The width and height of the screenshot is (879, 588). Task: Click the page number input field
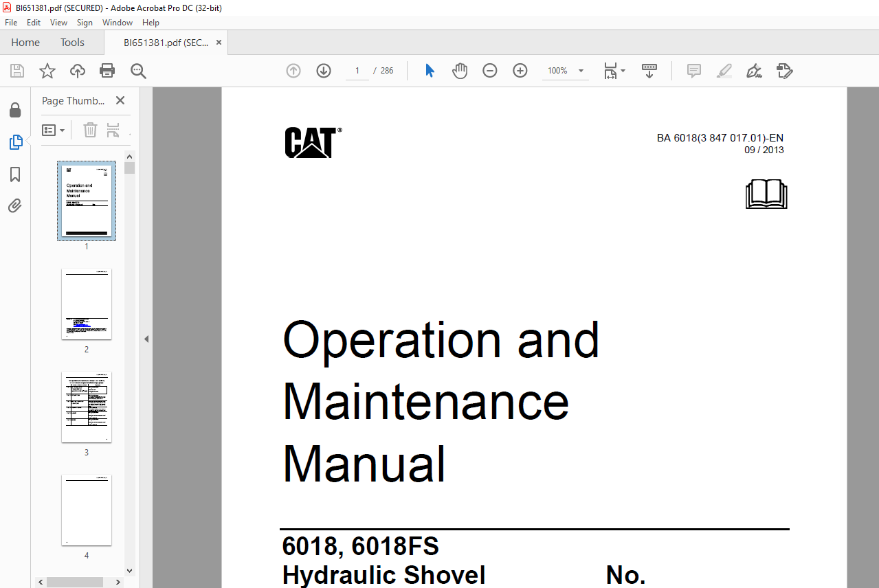(357, 71)
